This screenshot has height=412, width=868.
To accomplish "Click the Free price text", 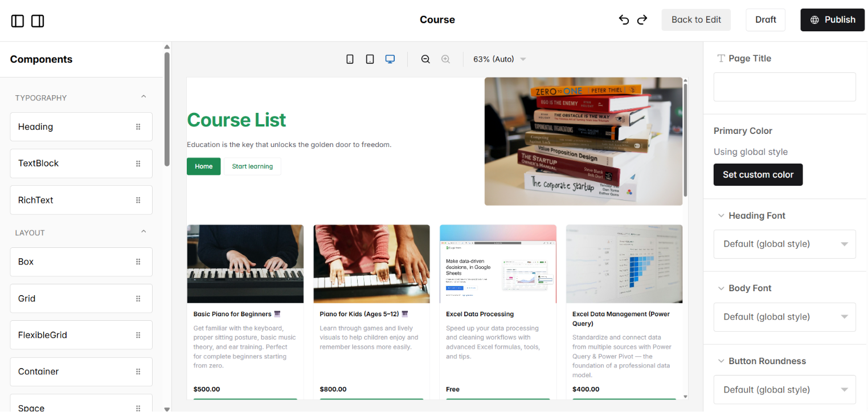I will click(x=453, y=389).
